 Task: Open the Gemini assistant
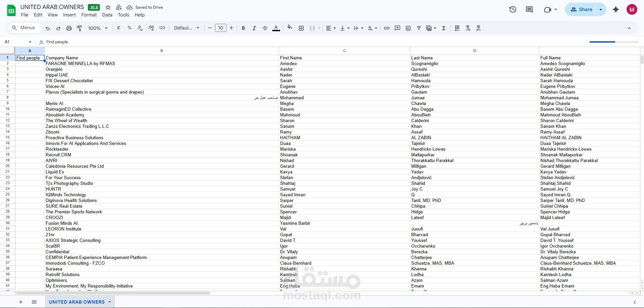click(x=616, y=9)
